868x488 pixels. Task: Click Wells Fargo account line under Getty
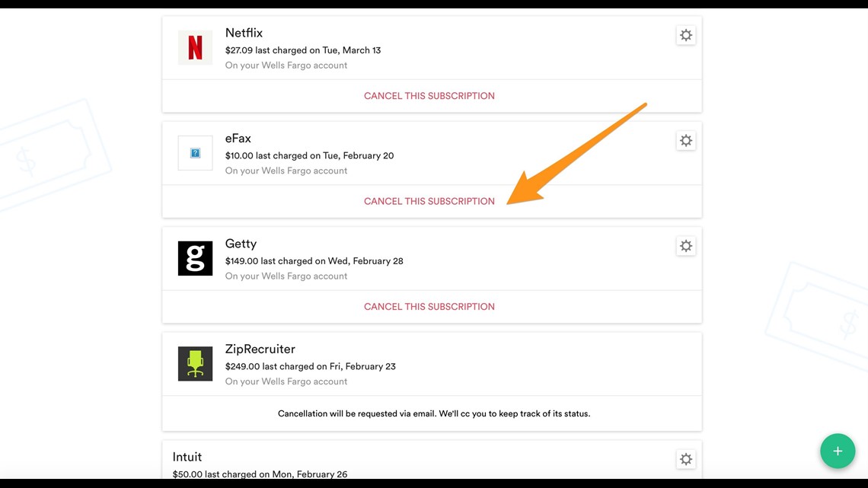click(x=286, y=276)
